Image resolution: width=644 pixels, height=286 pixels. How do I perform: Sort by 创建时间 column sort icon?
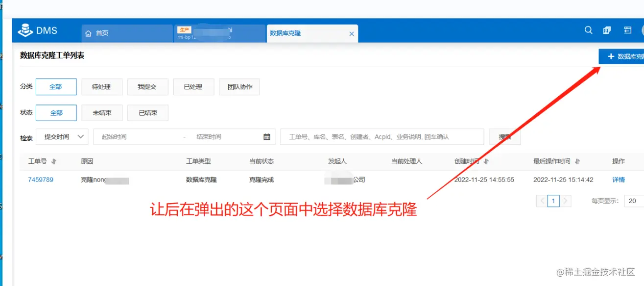(x=486, y=161)
